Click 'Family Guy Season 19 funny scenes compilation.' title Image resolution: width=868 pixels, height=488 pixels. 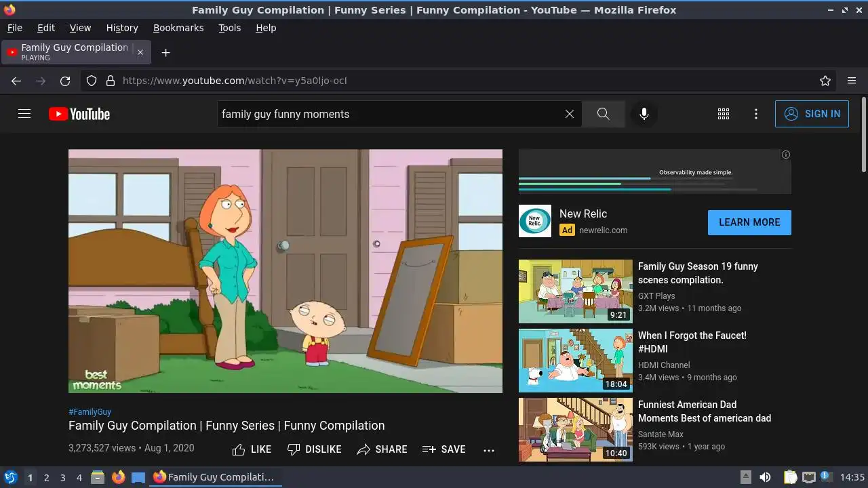pyautogui.click(x=698, y=273)
